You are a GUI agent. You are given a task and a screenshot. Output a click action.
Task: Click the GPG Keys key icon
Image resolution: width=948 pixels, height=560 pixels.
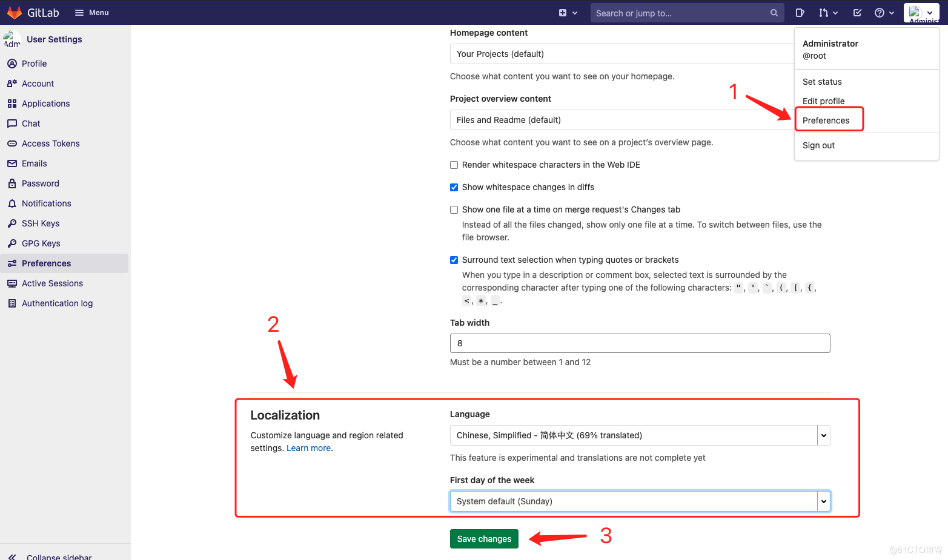12,243
